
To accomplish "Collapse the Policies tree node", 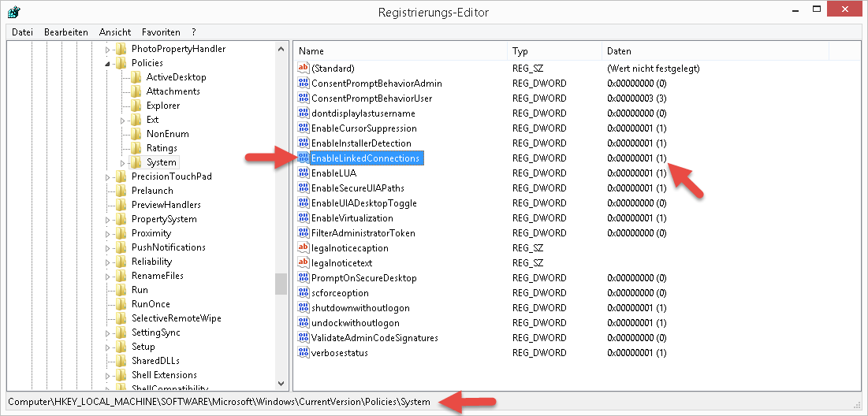I will click(x=109, y=63).
